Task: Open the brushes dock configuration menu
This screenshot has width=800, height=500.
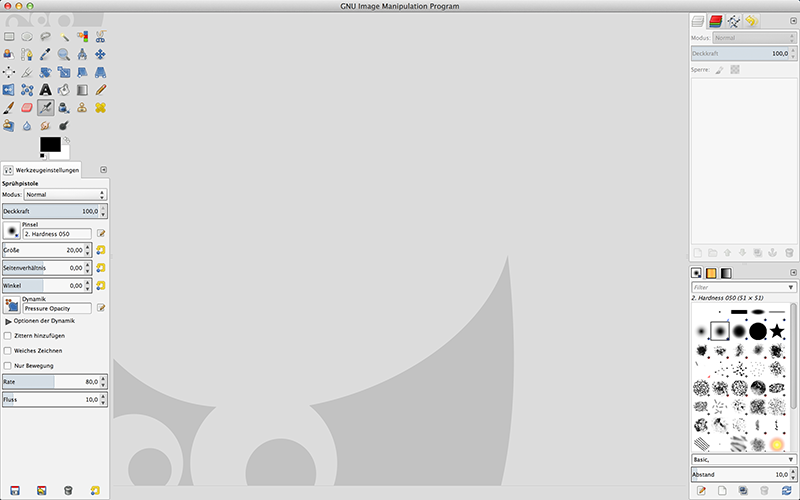Action: [x=793, y=272]
